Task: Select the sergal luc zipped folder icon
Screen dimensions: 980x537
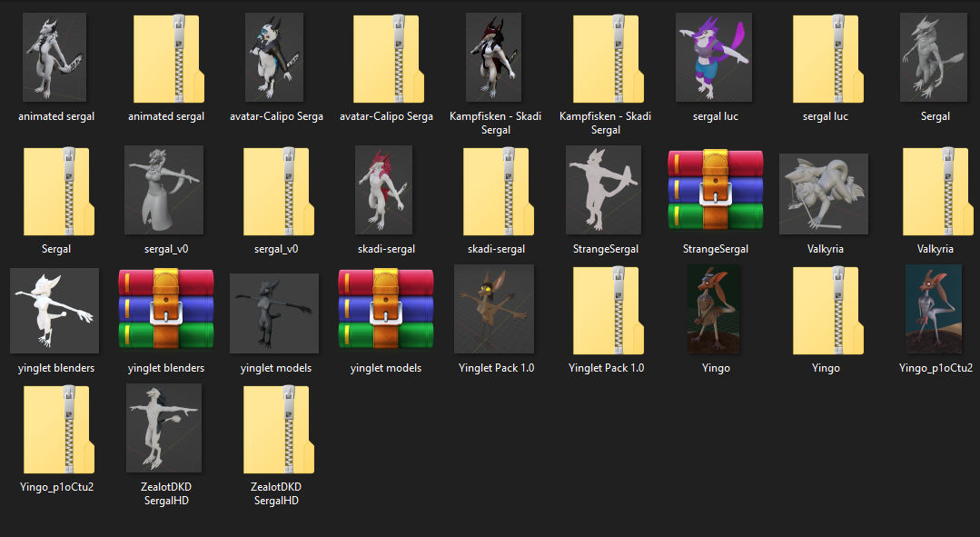Action: [x=828, y=59]
